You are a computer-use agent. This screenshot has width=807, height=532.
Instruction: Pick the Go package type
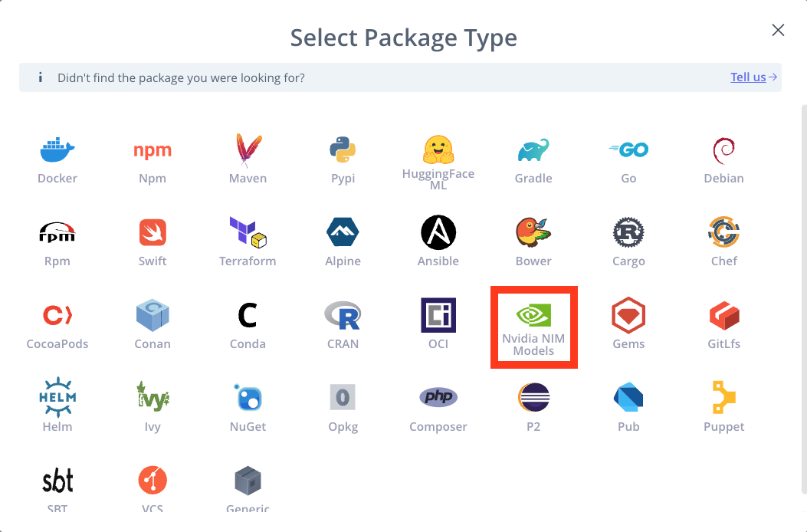click(x=628, y=157)
